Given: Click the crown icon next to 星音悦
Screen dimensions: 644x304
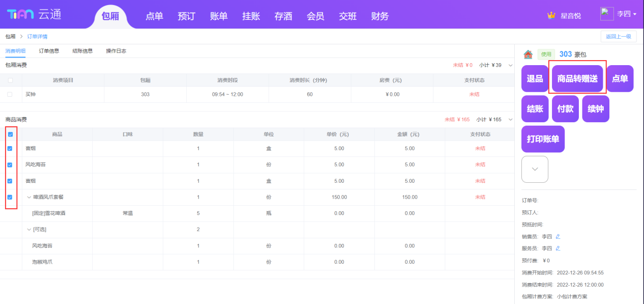Looking at the screenshot, I should [x=551, y=15].
